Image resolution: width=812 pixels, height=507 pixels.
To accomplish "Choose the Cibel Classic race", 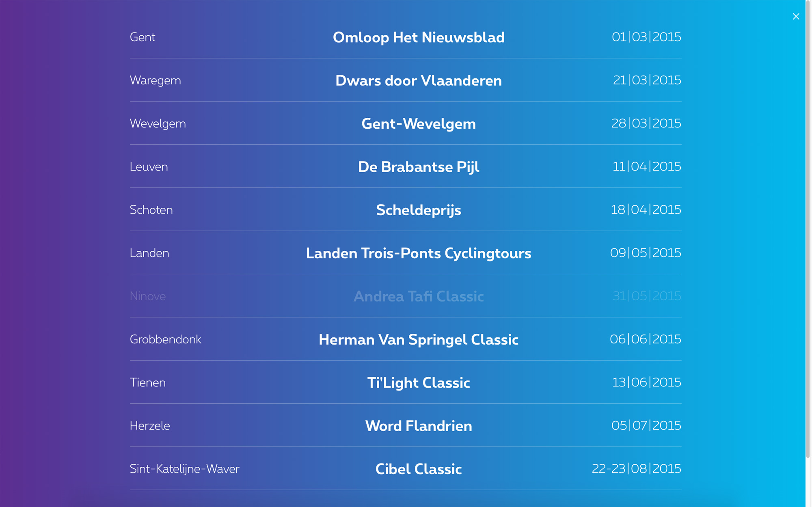I will pyautogui.click(x=419, y=469).
